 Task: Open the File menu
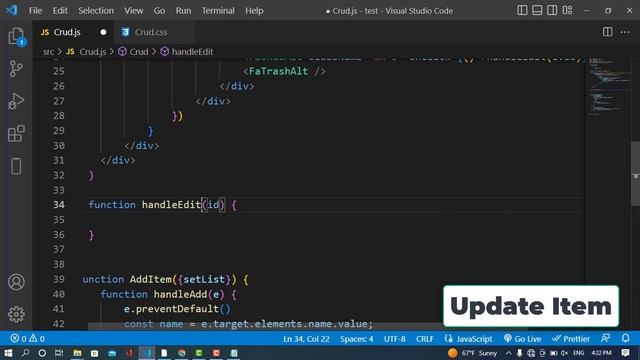pos(36,11)
